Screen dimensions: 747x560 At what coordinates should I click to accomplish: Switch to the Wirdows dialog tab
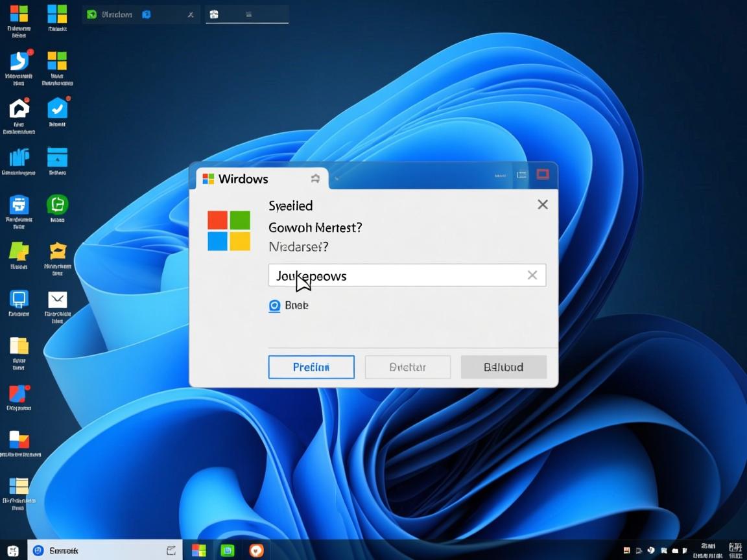pos(243,179)
